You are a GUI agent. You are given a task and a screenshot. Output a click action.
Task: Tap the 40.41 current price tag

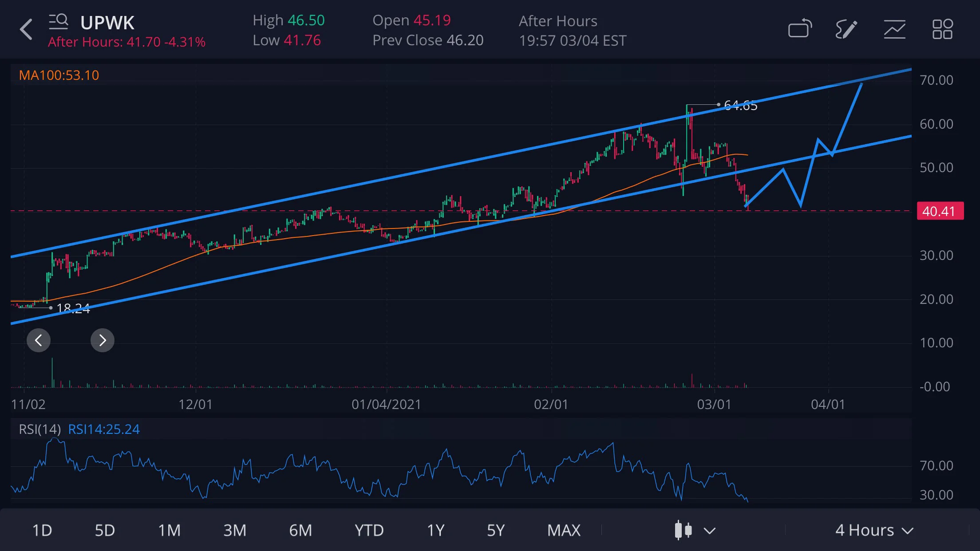click(940, 211)
